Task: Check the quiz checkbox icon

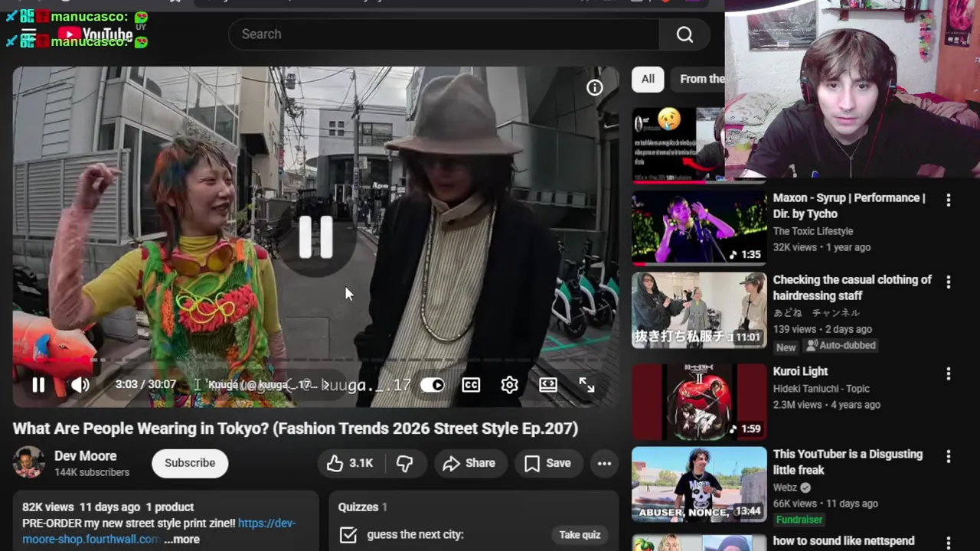Action: [348, 535]
